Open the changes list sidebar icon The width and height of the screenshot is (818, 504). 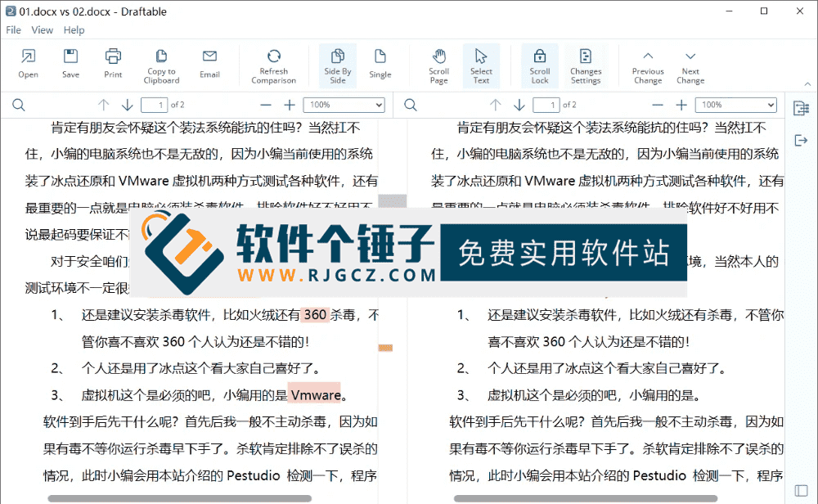801,106
